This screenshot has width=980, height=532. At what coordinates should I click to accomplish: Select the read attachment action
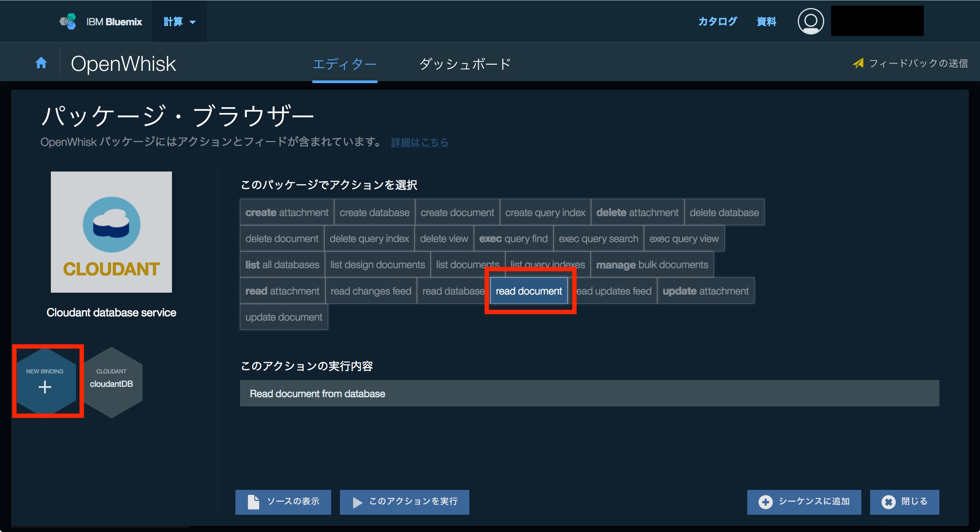282,291
